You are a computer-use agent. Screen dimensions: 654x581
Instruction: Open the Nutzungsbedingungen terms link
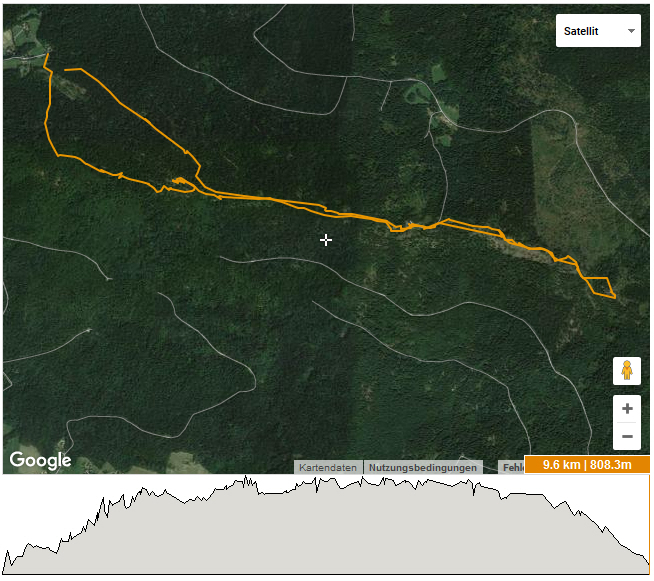pos(423,467)
